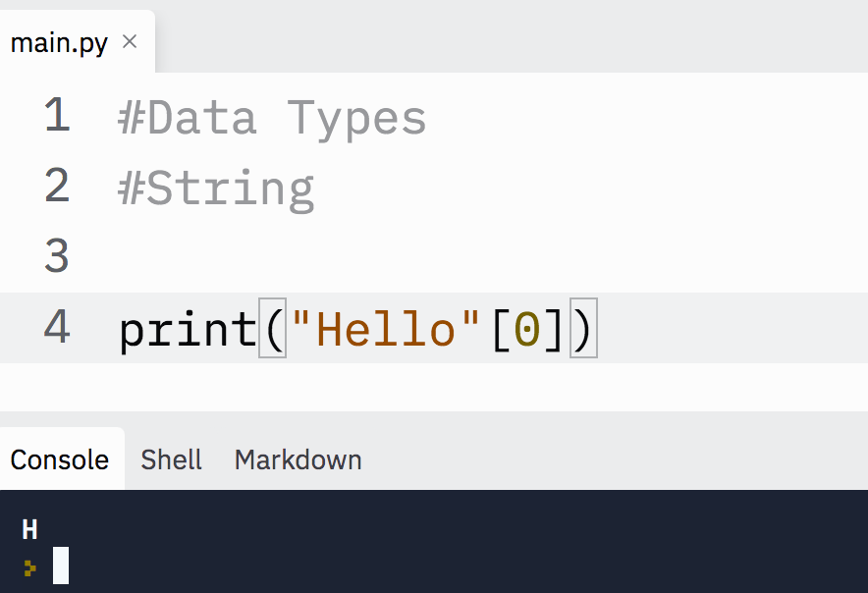Place cursor in #Data Types comment
The image size is (868, 593).
point(272,118)
